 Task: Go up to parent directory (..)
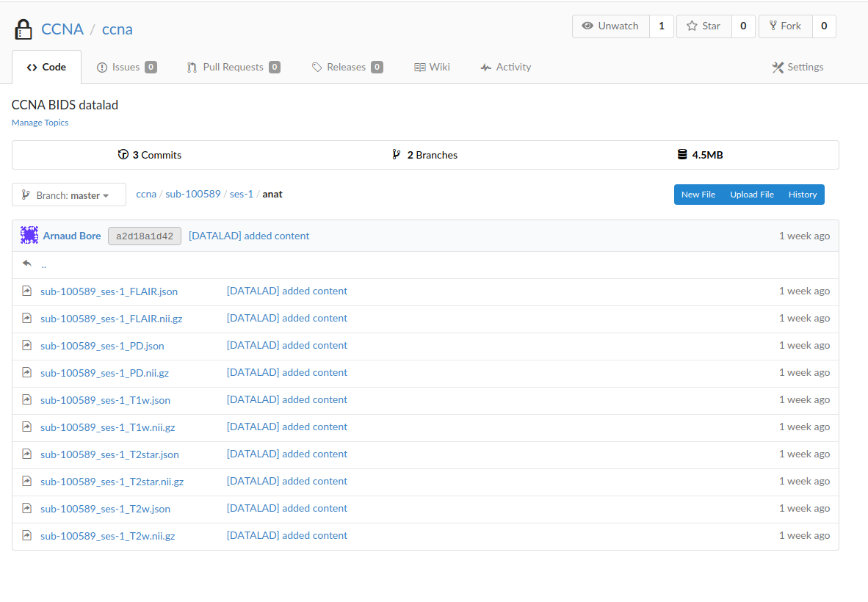click(x=44, y=265)
